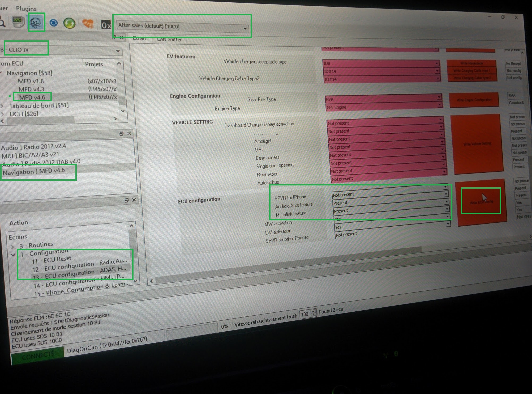Select MFD v1.8 in ECU tree
Screen dimensions: 532x394
tap(31, 81)
